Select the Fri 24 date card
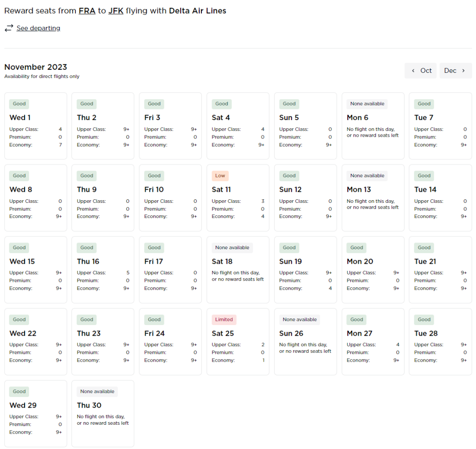The width and height of the screenshot is (476, 449). [x=171, y=341]
